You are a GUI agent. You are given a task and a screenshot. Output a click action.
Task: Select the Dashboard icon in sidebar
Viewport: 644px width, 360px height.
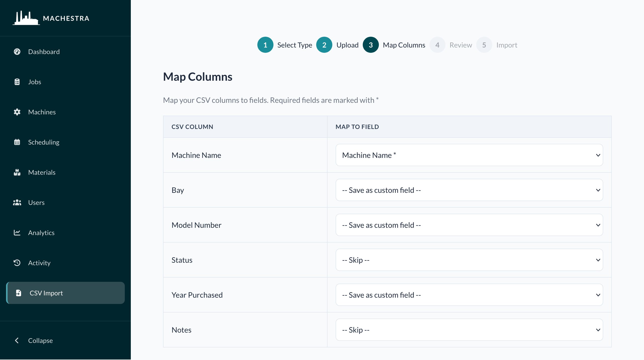click(17, 52)
